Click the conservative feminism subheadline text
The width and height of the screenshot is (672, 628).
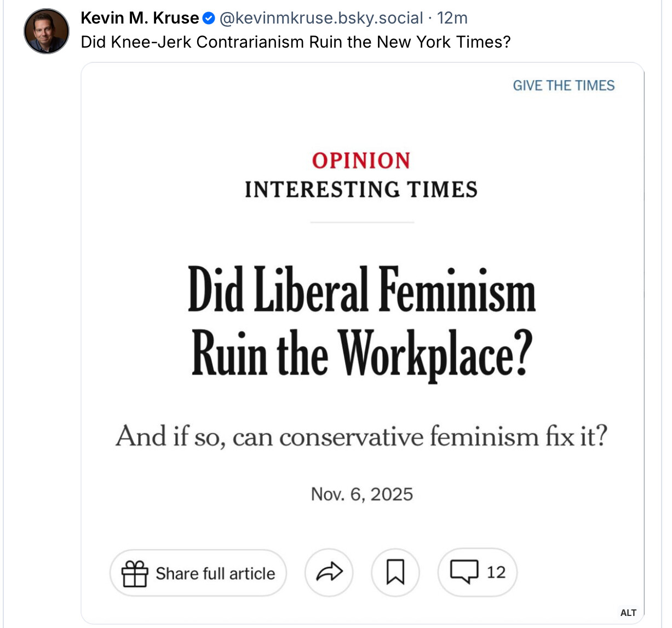[361, 437]
